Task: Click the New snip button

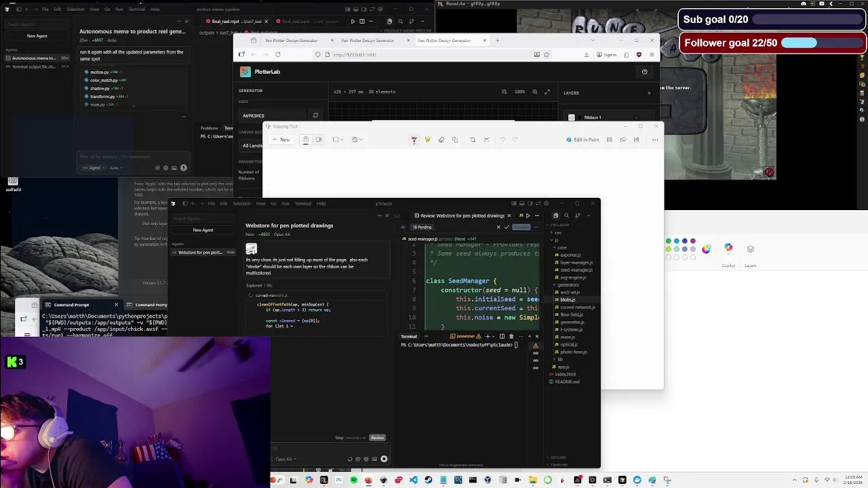Action: (281, 140)
